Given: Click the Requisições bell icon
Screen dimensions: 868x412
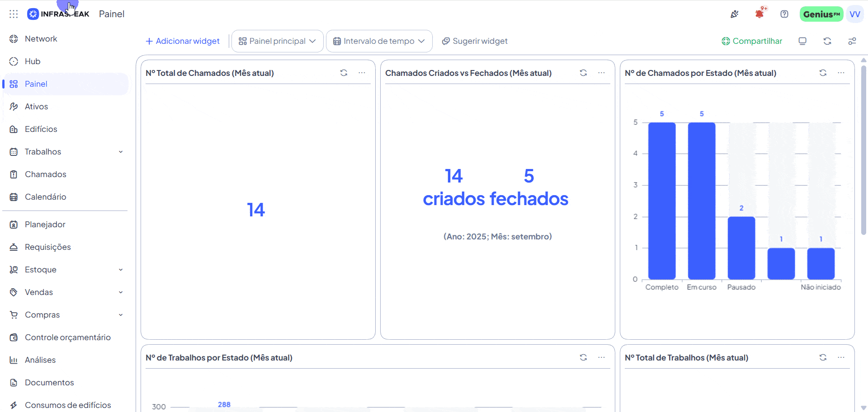Looking at the screenshot, I should (14, 247).
